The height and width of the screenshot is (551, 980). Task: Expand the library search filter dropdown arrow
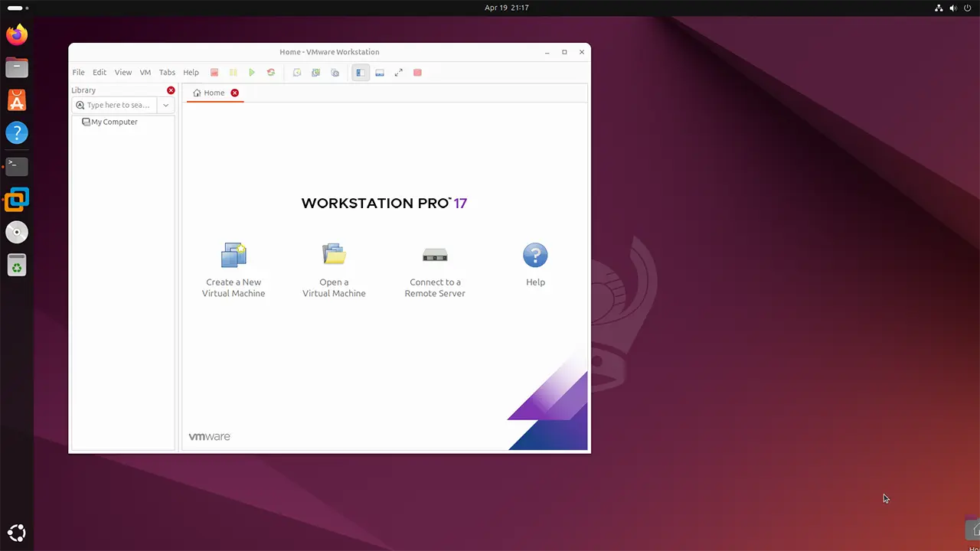point(166,105)
